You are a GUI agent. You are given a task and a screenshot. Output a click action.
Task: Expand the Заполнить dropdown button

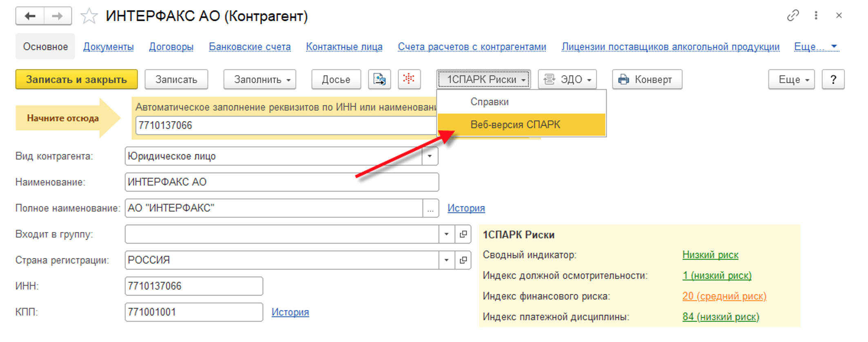tap(260, 79)
